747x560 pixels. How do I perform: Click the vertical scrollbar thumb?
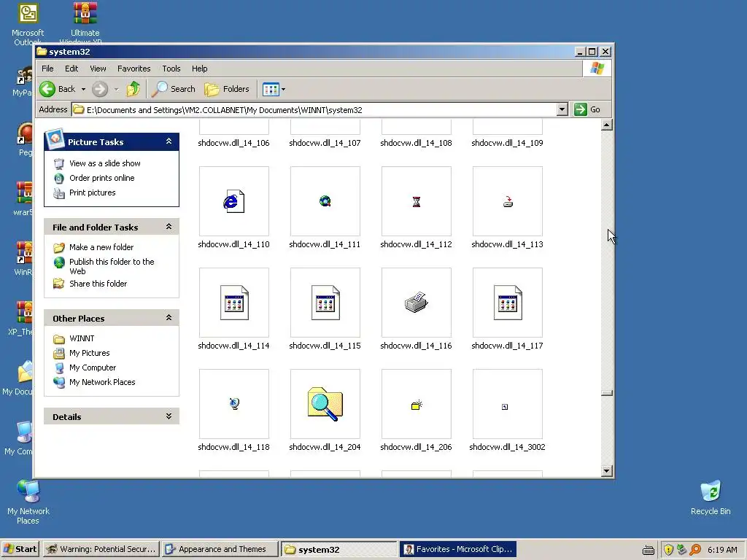pos(606,393)
